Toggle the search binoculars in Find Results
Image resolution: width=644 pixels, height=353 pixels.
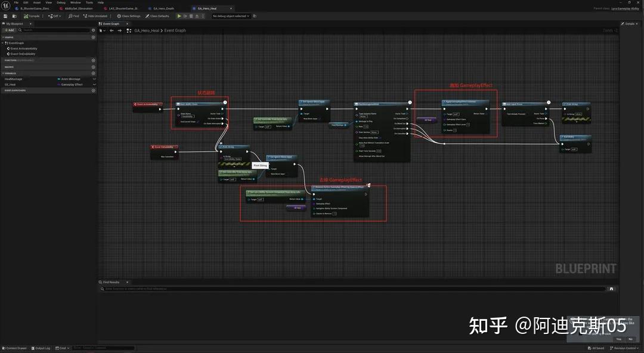click(x=611, y=289)
